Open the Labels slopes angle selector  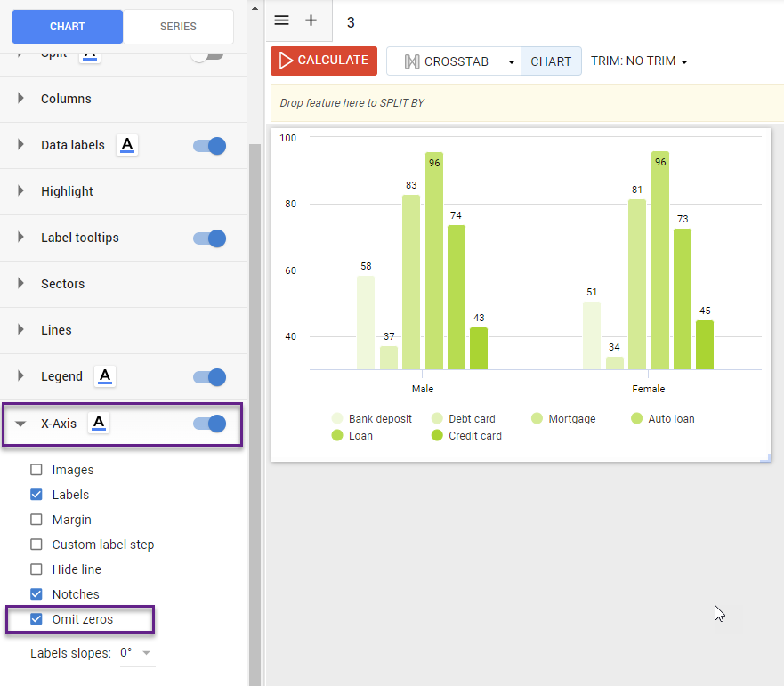click(x=137, y=653)
